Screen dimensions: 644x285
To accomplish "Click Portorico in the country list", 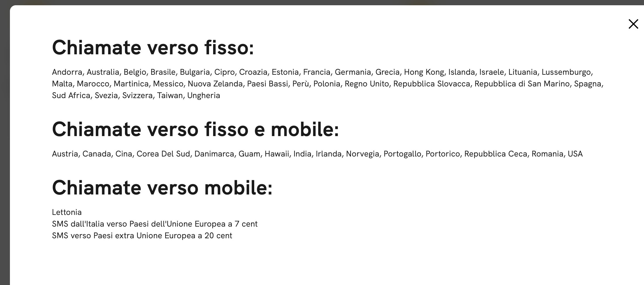I will (443, 154).
